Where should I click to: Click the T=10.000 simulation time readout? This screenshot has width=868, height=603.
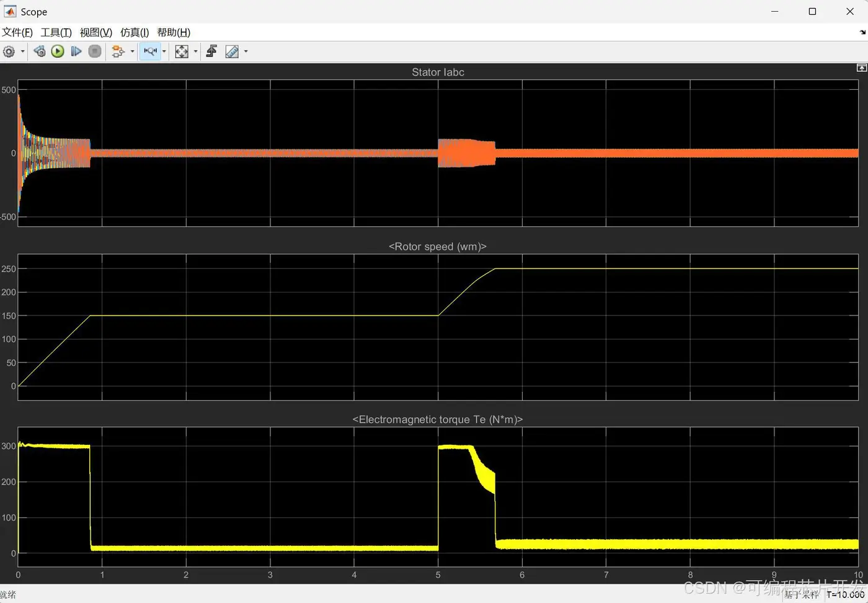point(846,594)
